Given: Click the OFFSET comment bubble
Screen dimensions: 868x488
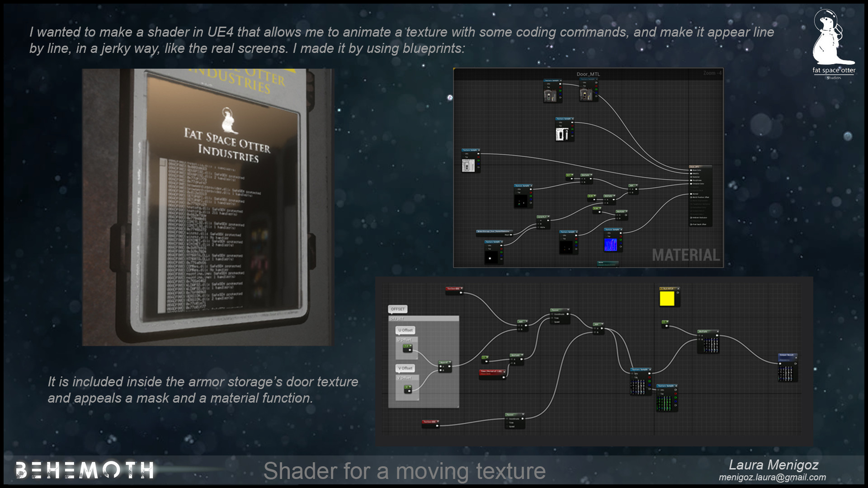Looking at the screenshot, I should [x=398, y=309].
